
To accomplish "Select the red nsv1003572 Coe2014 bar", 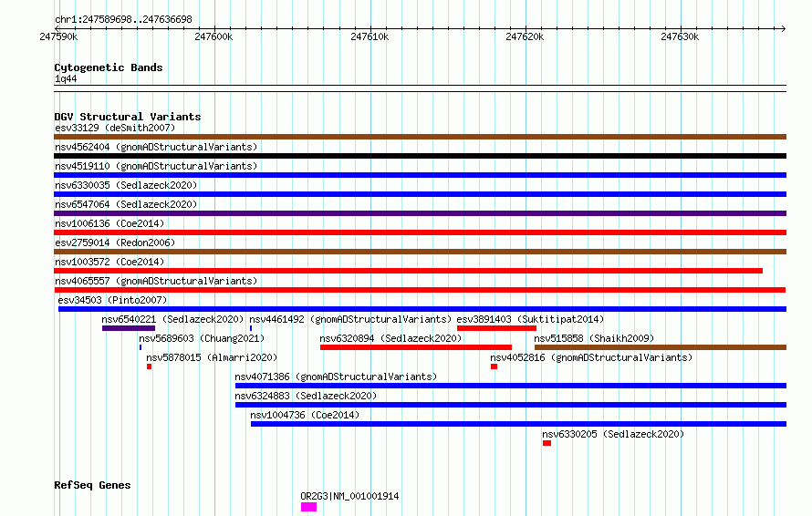I will pos(408,271).
